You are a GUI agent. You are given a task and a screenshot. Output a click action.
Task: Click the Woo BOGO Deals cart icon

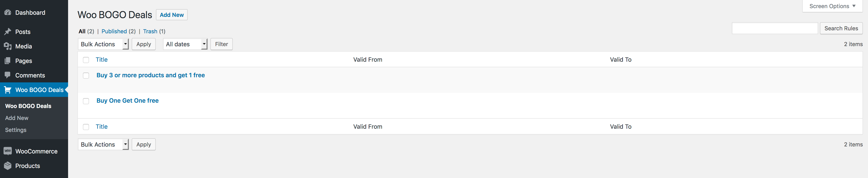(8, 90)
